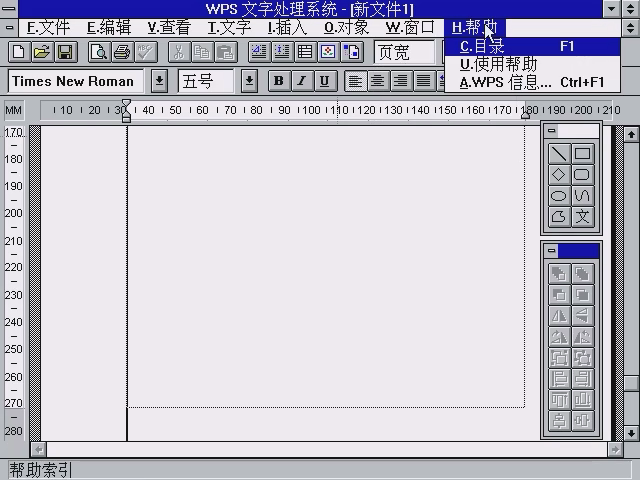Select the Curve drawing tool
This screenshot has height=480, width=640.
pyautogui.click(x=582, y=196)
